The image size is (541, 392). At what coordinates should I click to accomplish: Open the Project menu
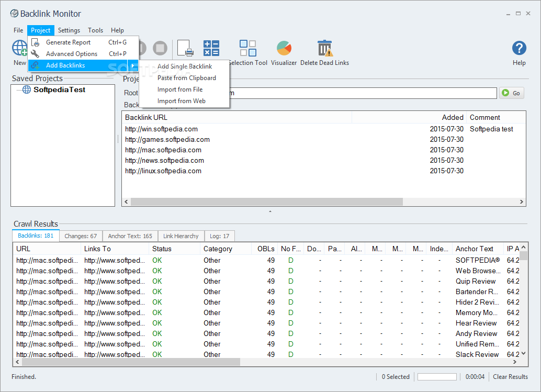pos(41,30)
